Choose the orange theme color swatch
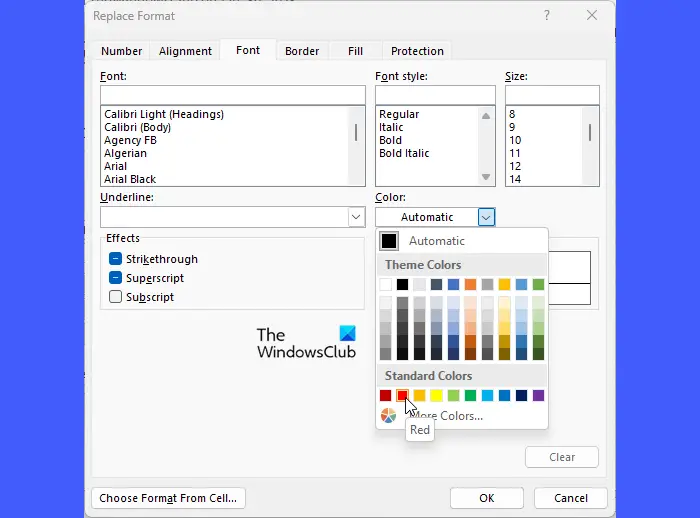 pos(470,284)
